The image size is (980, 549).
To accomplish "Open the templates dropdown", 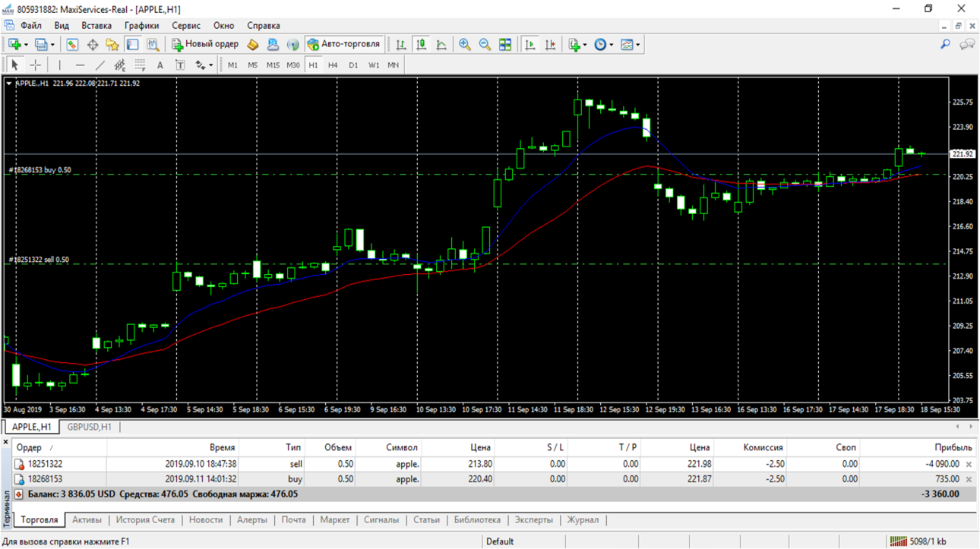I will pos(631,45).
